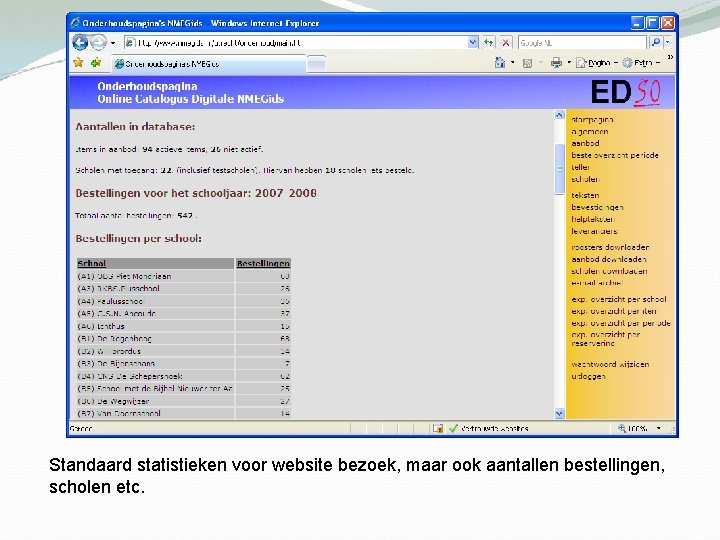
Task: Click the Google search box
Action: pyautogui.click(x=582, y=43)
